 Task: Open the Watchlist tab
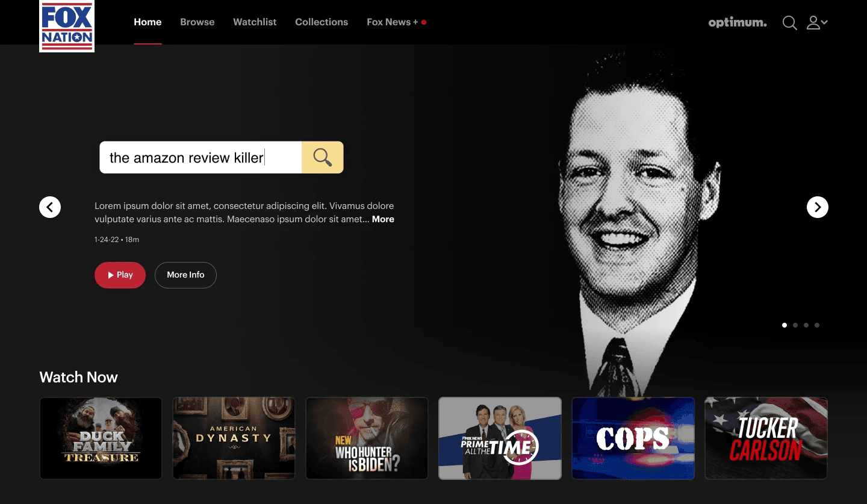[x=255, y=22]
